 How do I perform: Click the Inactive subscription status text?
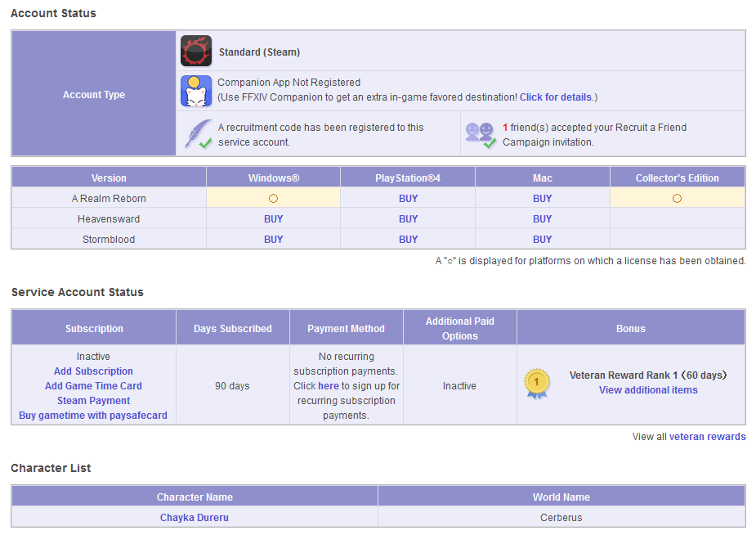93,357
